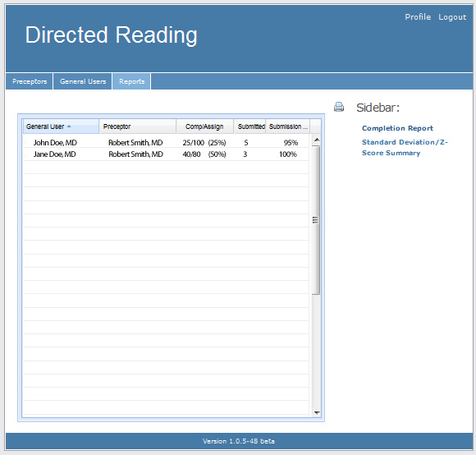Click the Logout link
Screen dimensions: 476x455
click(452, 17)
